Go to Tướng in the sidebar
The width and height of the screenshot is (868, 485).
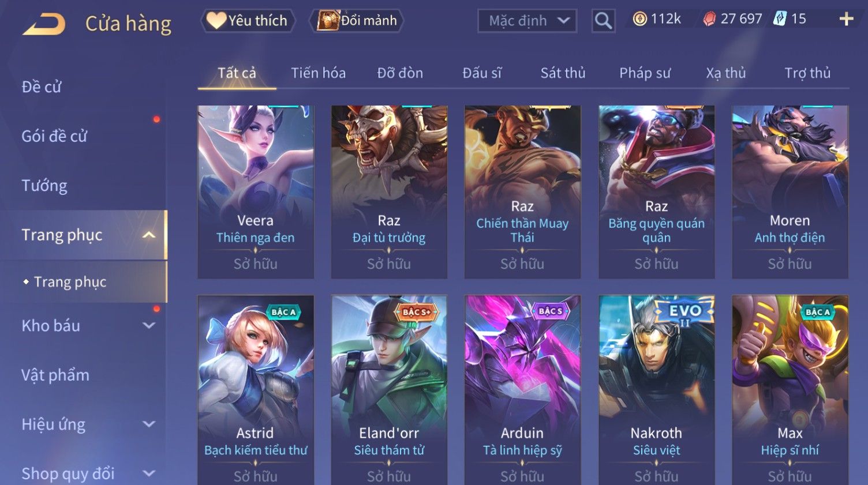pyautogui.click(x=44, y=186)
